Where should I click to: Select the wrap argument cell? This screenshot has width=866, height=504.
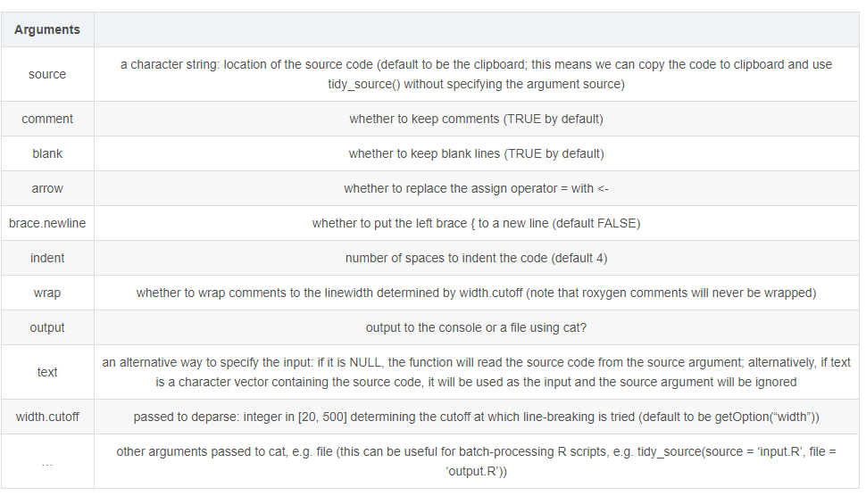click(47, 293)
